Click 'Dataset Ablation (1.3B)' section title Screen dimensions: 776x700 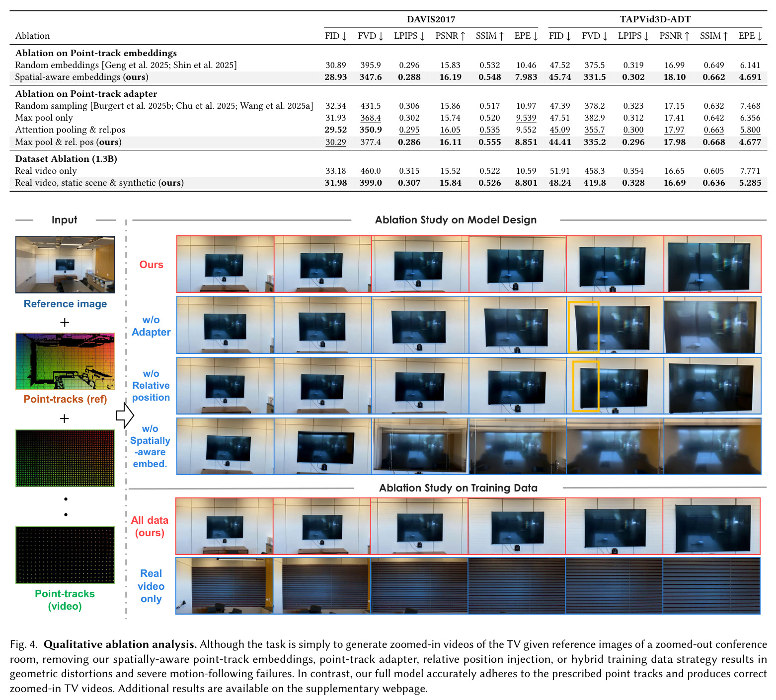66,159
